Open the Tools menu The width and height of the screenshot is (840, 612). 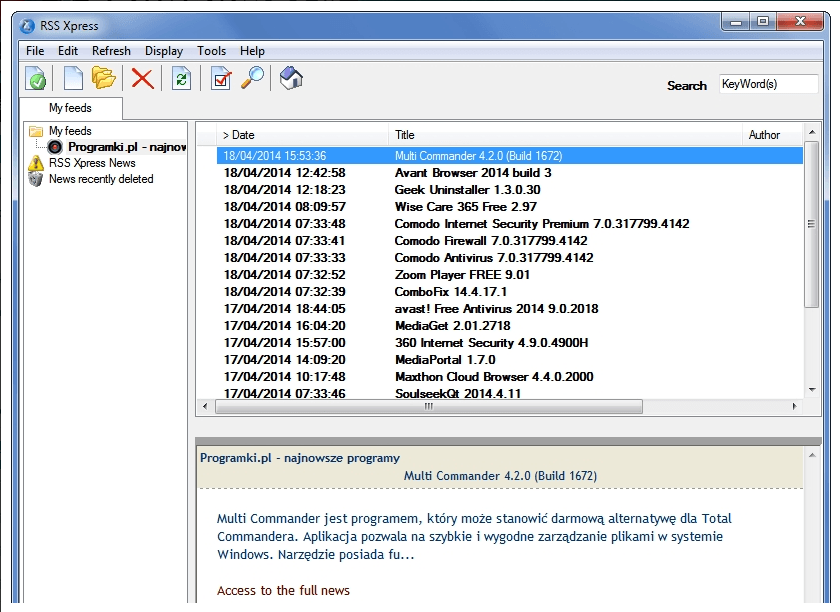tap(212, 51)
